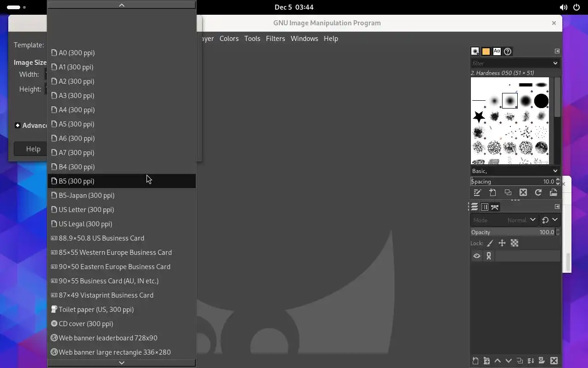The image size is (588, 368).
Task: Choose the B5 (300 ppi) template
Action: pyautogui.click(x=122, y=181)
